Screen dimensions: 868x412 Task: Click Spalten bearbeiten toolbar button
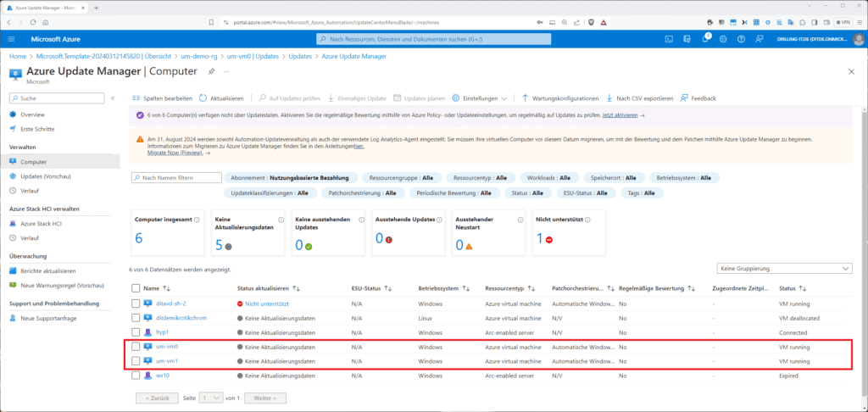click(x=162, y=98)
